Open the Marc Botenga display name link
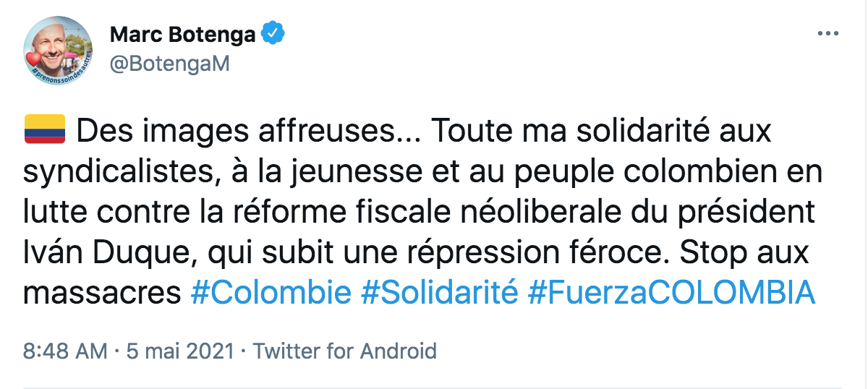The image size is (868, 389). [181, 34]
